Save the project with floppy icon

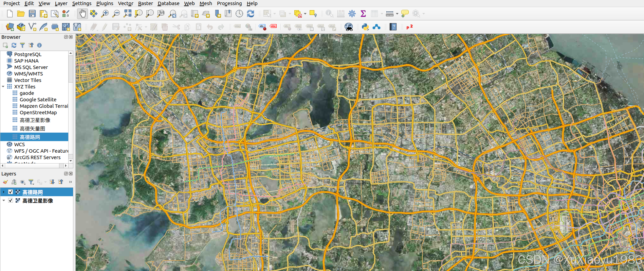pyautogui.click(x=32, y=14)
